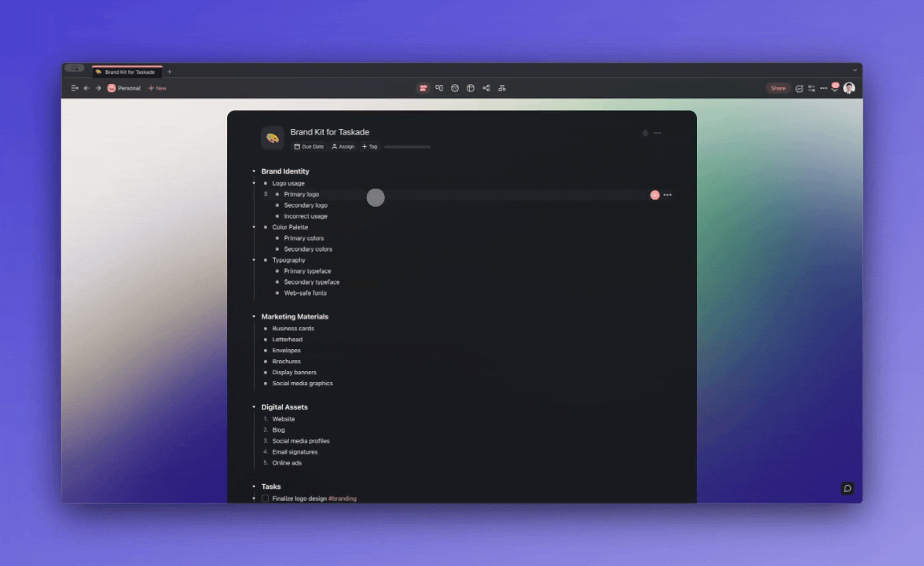Screen dimensions: 924x566
Task: Click the Share button
Action: click(778, 88)
